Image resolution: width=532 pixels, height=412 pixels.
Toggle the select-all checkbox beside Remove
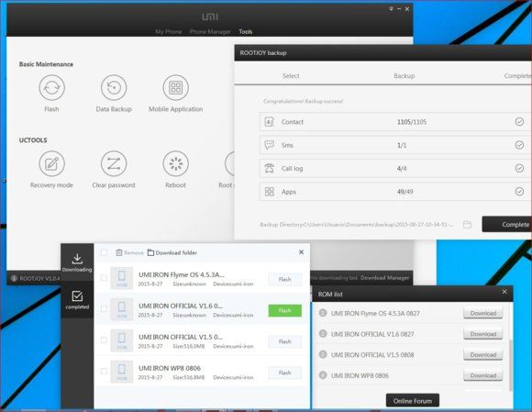pyautogui.click(x=104, y=252)
